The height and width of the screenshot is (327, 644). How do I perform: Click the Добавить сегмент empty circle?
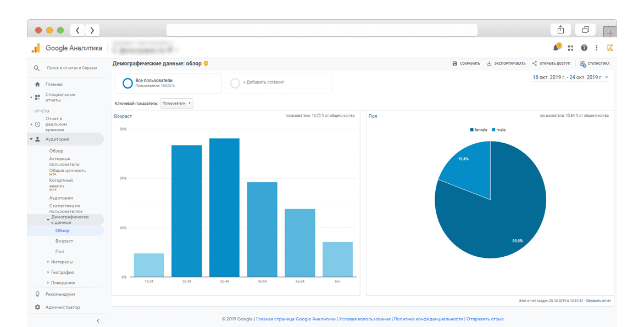235,83
